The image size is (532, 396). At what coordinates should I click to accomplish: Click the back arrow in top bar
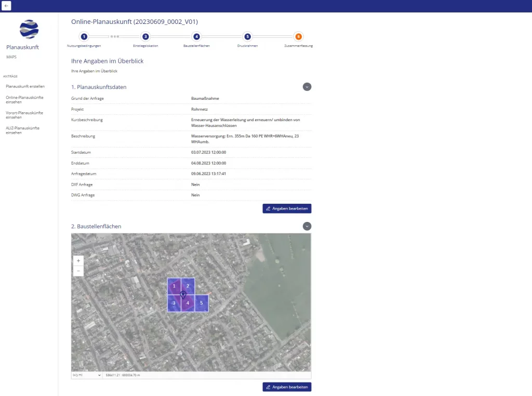click(x=7, y=6)
